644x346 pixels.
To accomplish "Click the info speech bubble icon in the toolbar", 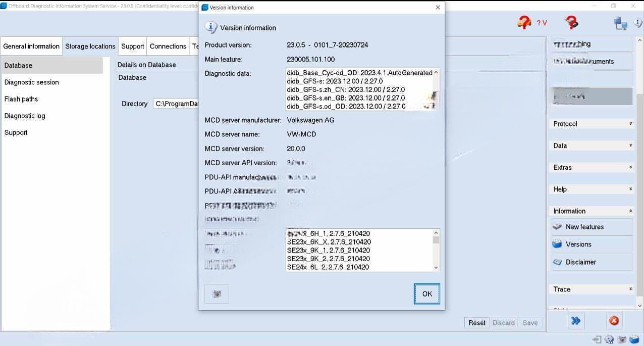I will coord(638,23).
